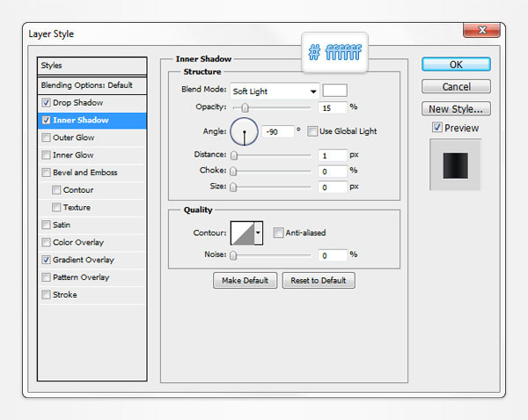Uncheck the Gradient Overlay checkbox

(46, 260)
